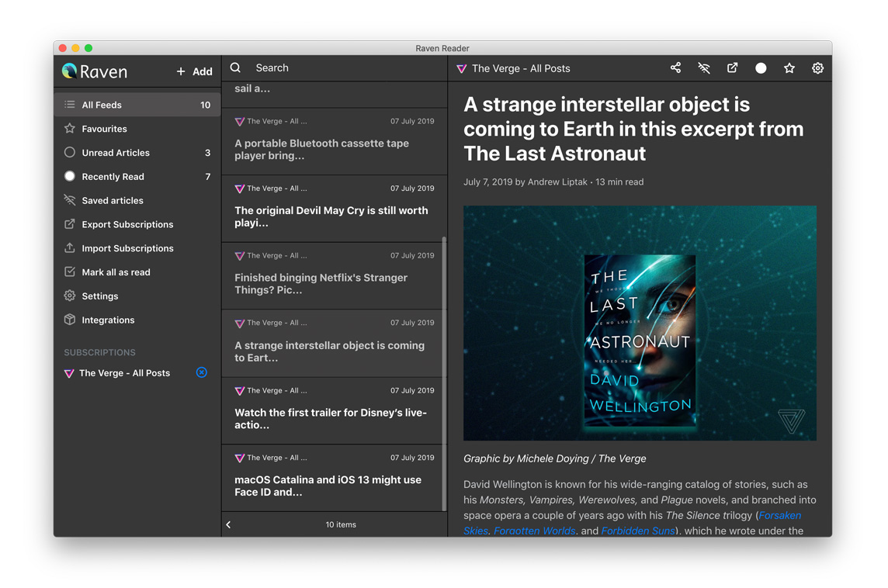Viewport: 888px width, 588px height.
Task: Click the Import Subscriptions upload icon
Action: point(70,247)
